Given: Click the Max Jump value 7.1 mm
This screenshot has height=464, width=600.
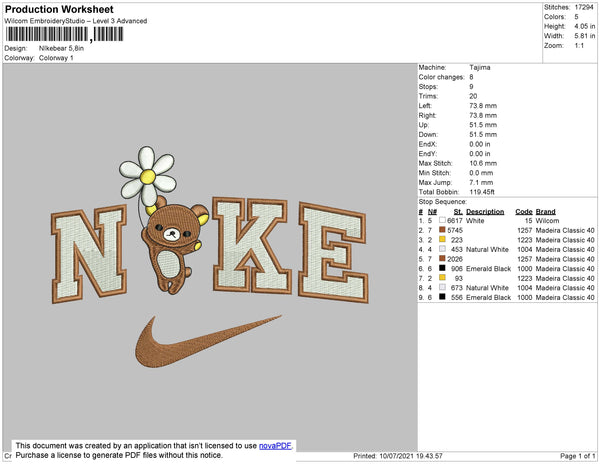Looking at the screenshot, I should pos(481,182).
